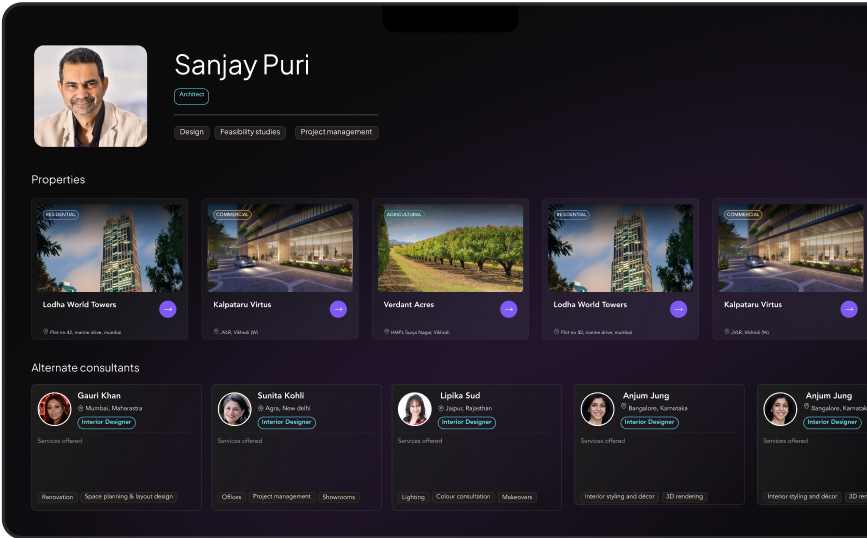The height and width of the screenshot is (538, 867).
Task: Open Sunita Kohli's profile avatar
Action: pos(234,409)
